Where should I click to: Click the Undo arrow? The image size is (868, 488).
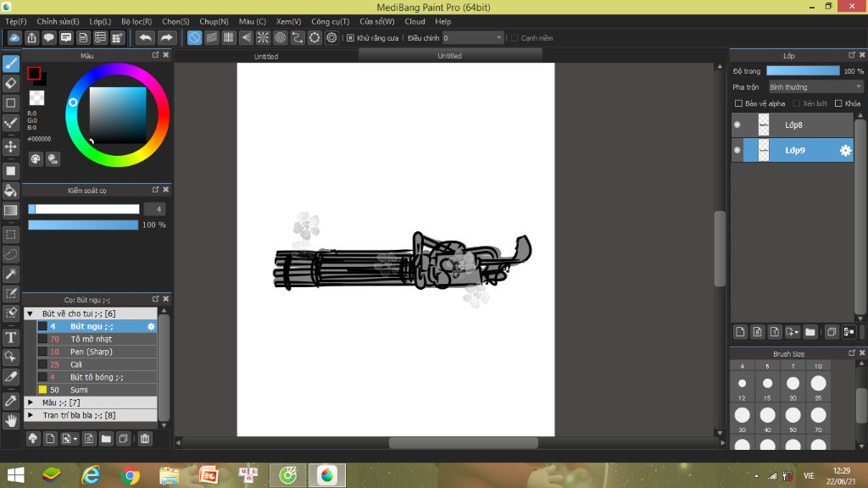(x=145, y=37)
